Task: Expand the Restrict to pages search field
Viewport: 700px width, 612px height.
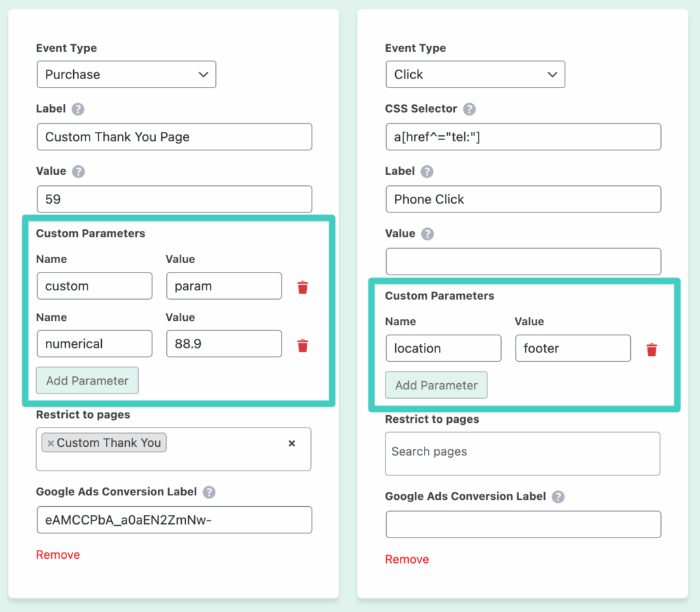Action: tap(523, 454)
